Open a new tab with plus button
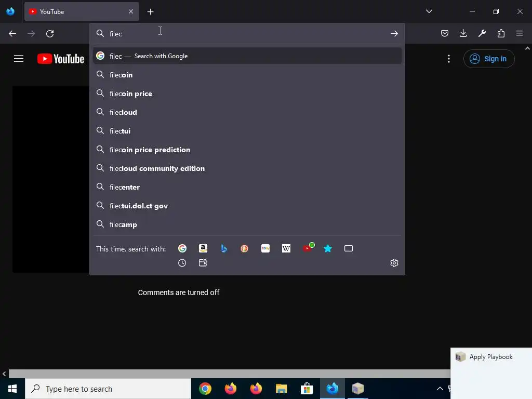The height and width of the screenshot is (399, 532). (x=150, y=12)
